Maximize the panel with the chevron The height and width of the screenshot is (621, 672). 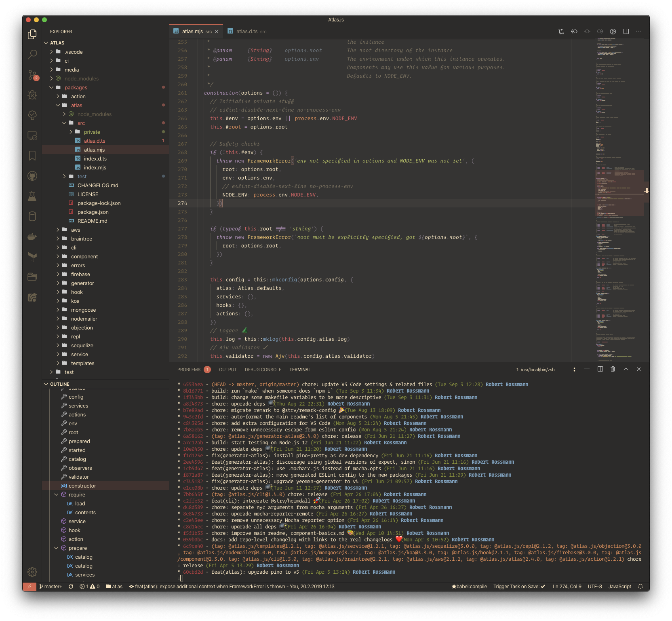pyautogui.click(x=626, y=369)
